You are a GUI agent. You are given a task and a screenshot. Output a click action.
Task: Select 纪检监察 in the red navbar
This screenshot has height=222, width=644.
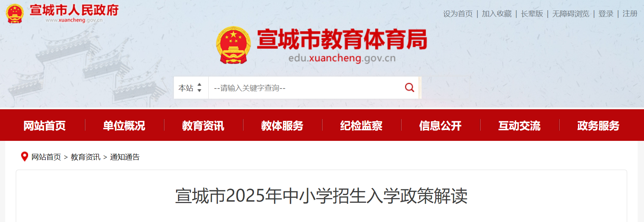click(361, 125)
